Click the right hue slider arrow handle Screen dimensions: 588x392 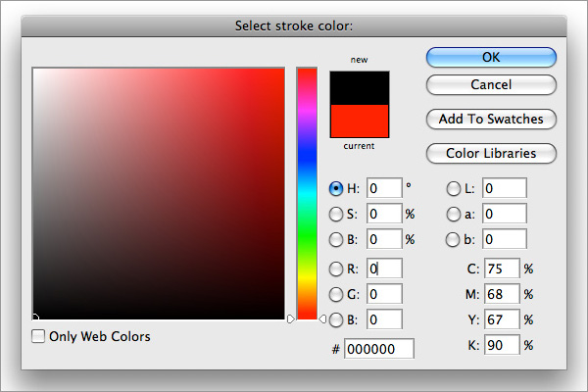click(322, 318)
